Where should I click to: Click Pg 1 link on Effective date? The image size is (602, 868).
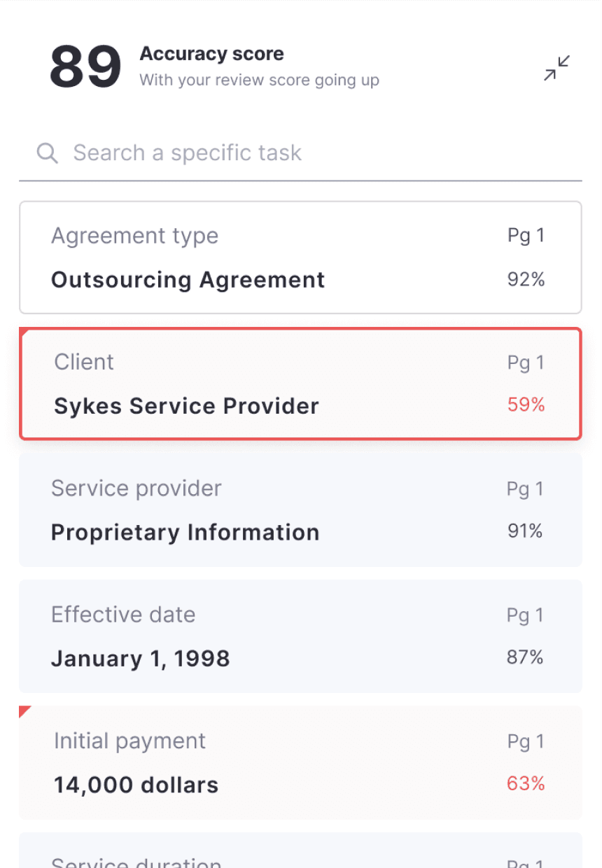525,615
